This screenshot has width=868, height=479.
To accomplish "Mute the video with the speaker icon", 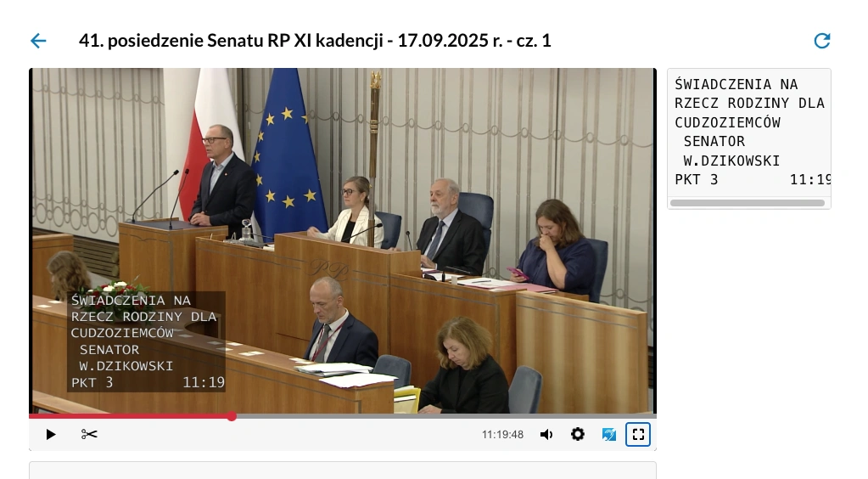I will tap(546, 434).
